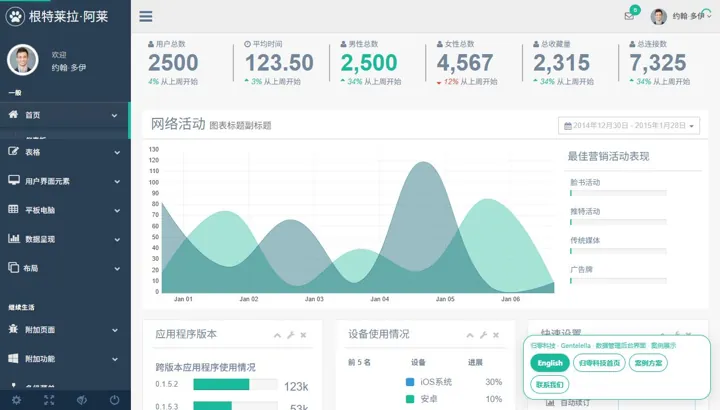The image size is (720, 410).
Task: Expand the 附加页面 menu chevron
Action: click(x=115, y=330)
